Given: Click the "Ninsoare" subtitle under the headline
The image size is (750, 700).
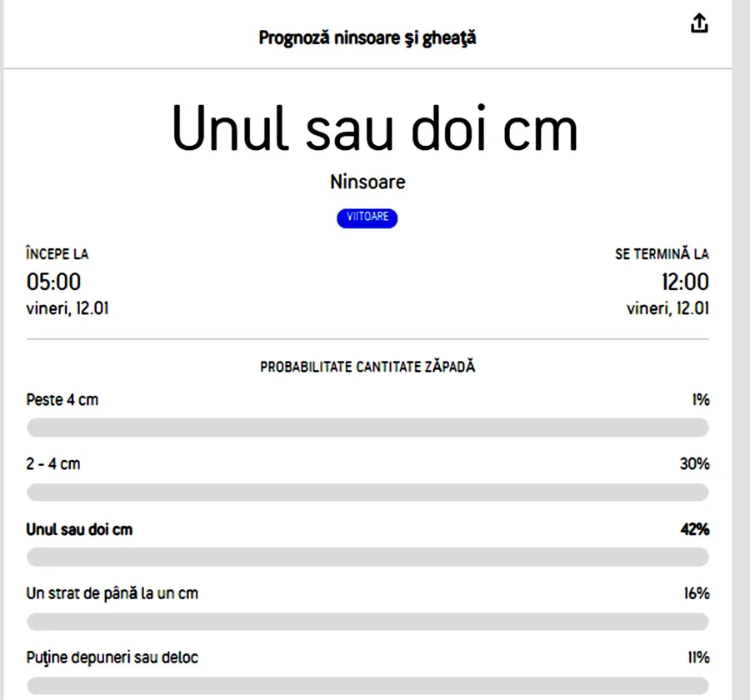Looking at the screenshot, I should [x=367, y=182].
